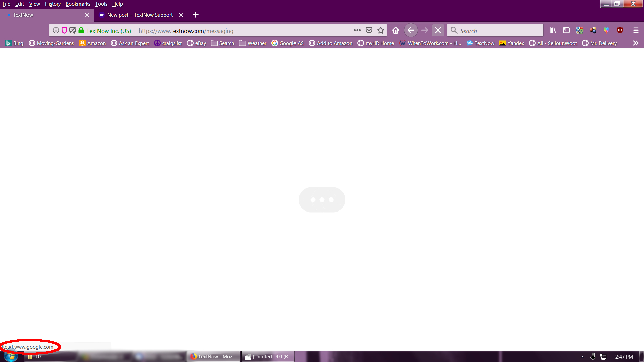The height and width of the screenshot is (362, 644).
Task: Open page actions three-dot menu
Action: pos(357,31)
